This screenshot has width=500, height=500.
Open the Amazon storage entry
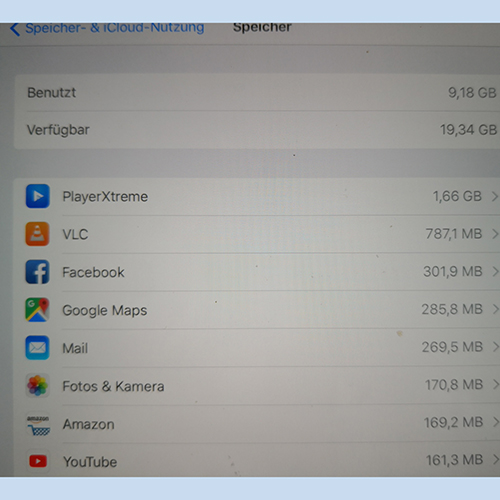coord(257,424)
